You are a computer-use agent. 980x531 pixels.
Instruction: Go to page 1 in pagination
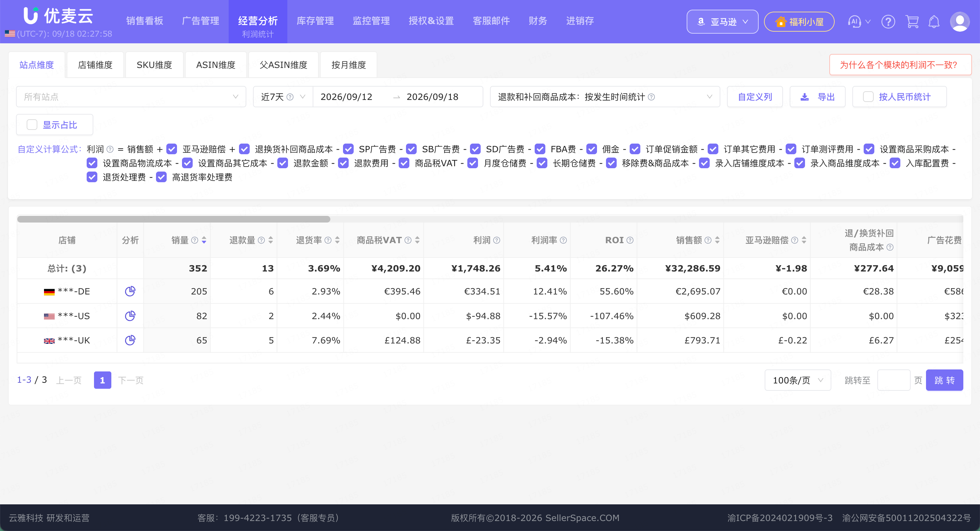(102, 380)
